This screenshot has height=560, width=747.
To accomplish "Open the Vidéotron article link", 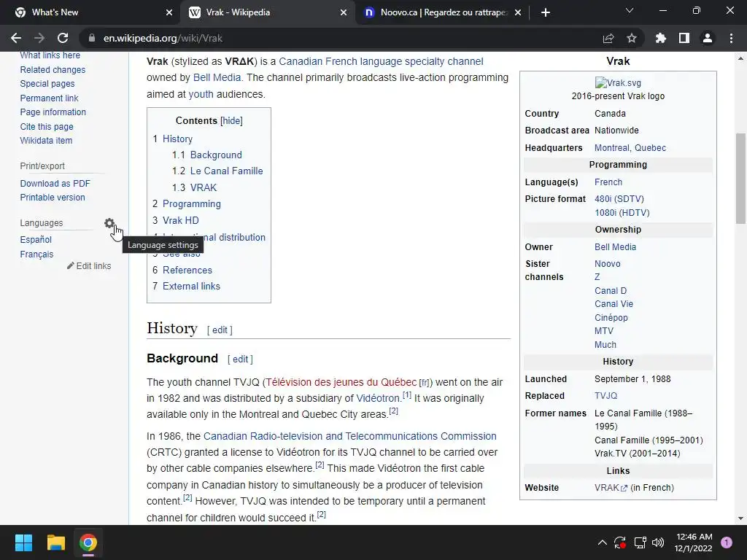I will (x=379, y=398).
